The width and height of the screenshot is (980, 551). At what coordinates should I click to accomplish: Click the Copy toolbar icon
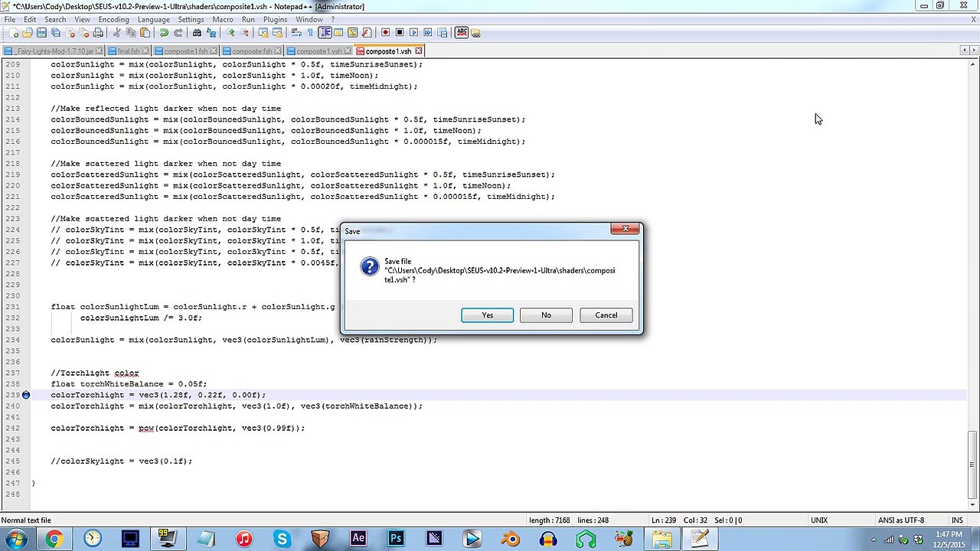coord(131,33)
